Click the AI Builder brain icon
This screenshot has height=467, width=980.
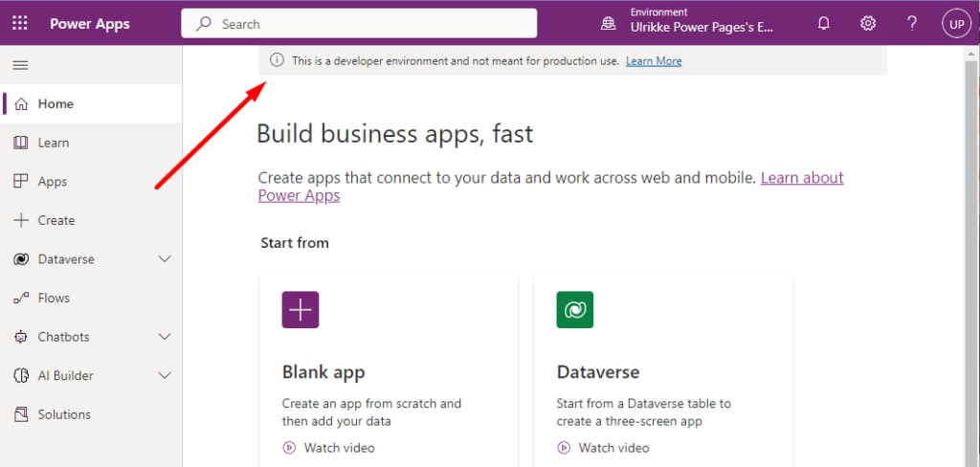point(21,375)
